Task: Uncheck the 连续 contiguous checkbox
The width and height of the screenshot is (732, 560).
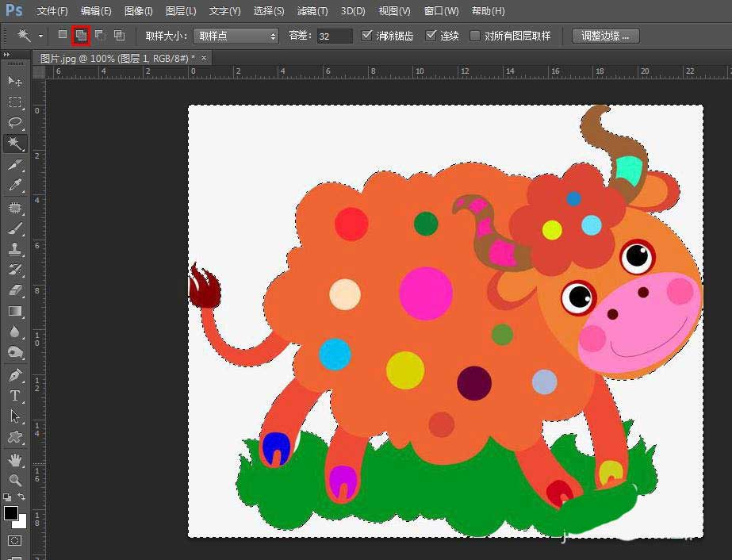Action: [x=431, y=36]
